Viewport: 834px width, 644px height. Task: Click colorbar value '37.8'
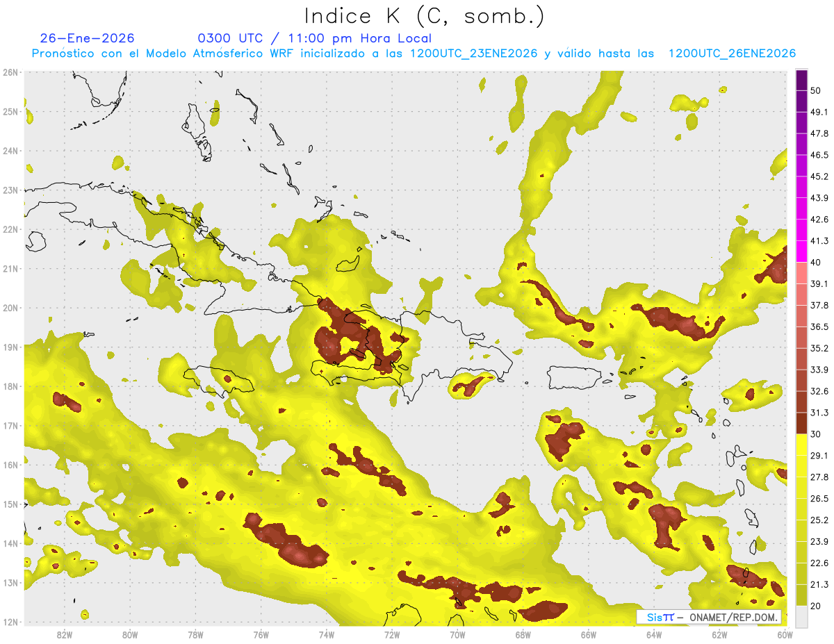pos(819,305)
